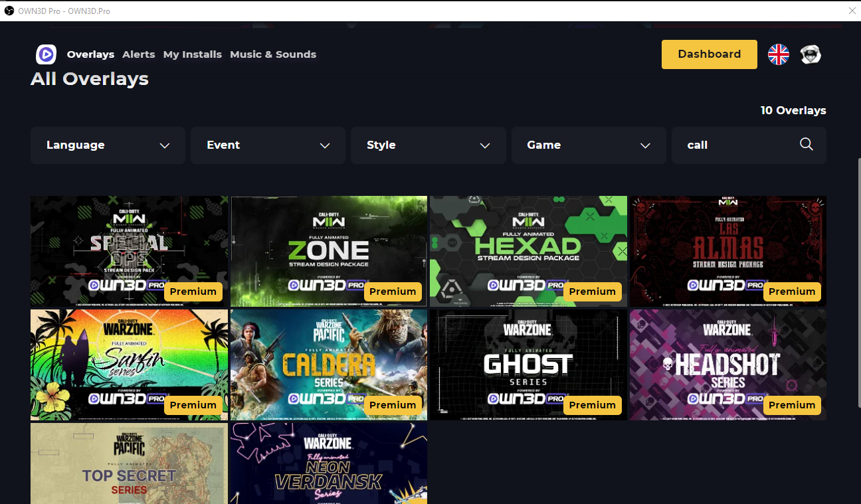
Task: Click Premium badge on Ghost card
Action: click(593, 405)
